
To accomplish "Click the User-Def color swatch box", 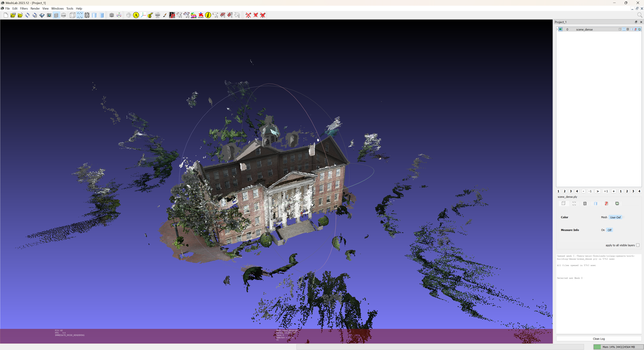I will (624, 217).
